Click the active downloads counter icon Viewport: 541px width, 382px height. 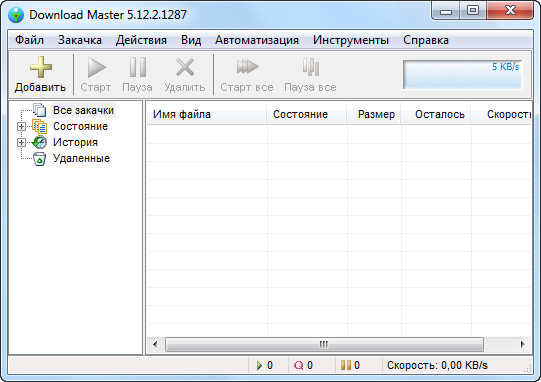coord(259,365)
